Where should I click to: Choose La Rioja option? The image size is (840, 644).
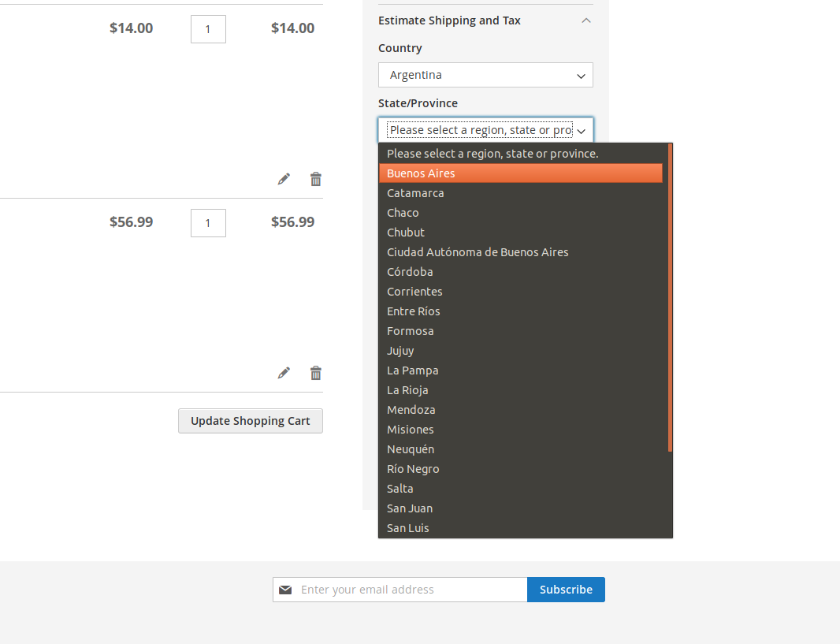point(521,390)
